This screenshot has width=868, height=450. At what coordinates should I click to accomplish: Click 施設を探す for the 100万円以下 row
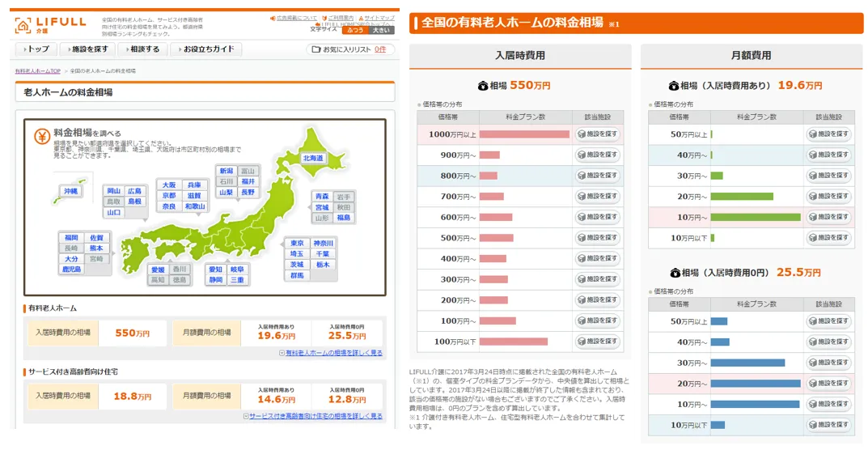pos(599,342)
